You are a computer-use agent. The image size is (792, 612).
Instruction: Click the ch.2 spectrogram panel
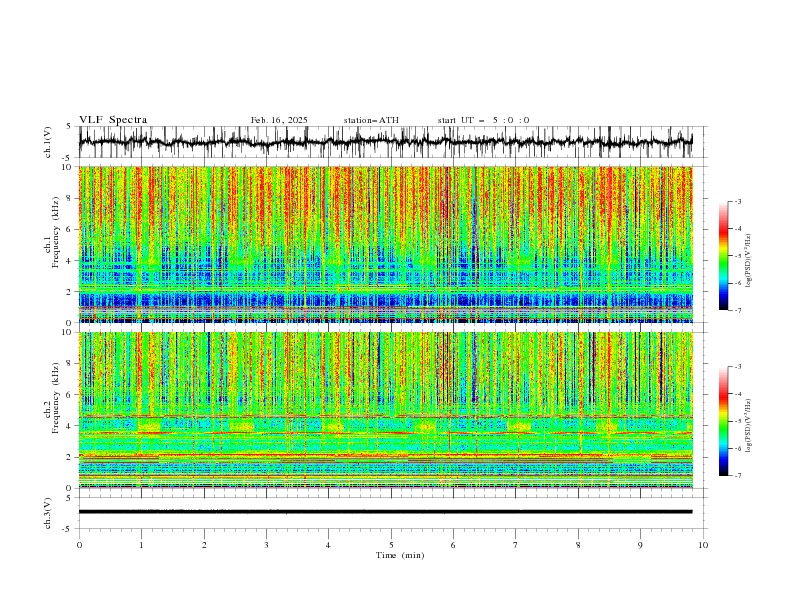(x=386, y=410)
